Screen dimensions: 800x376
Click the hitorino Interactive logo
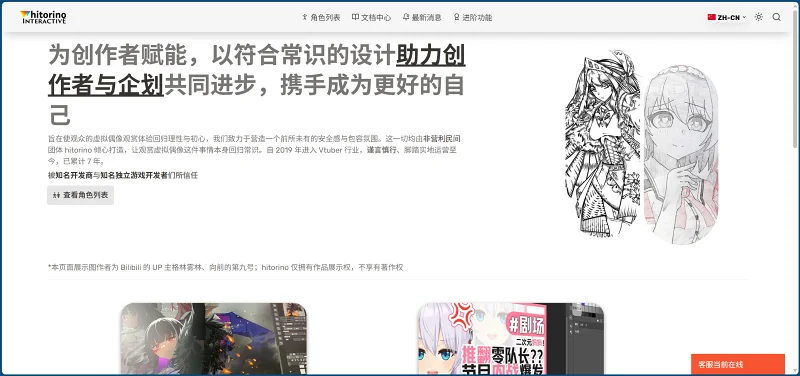(x=43, y=17)
